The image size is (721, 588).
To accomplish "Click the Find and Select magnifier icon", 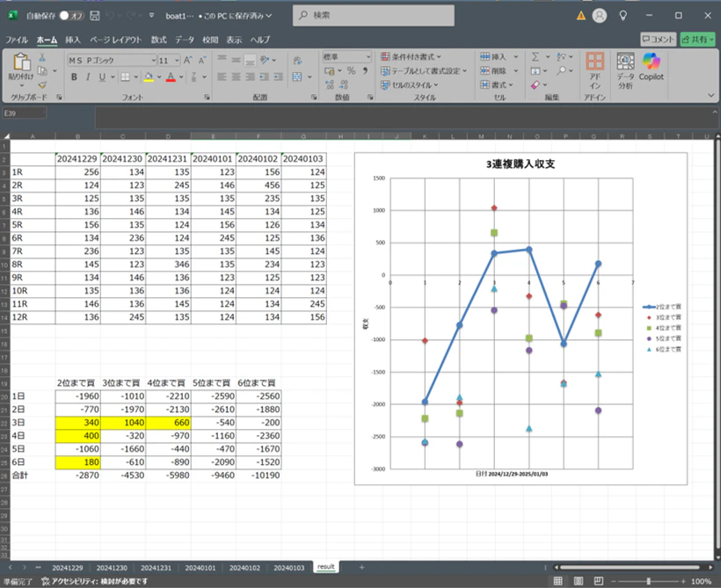I will tap(562, 70).
